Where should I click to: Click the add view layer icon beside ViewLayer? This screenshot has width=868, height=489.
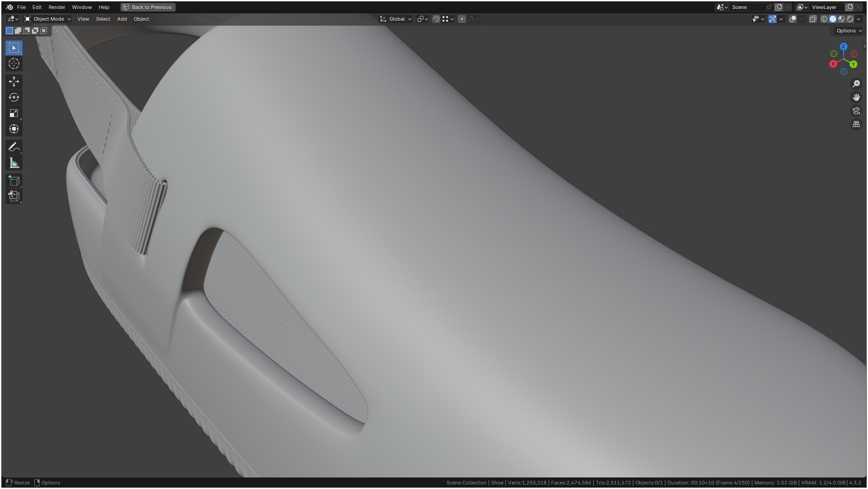tap(850, 7)
